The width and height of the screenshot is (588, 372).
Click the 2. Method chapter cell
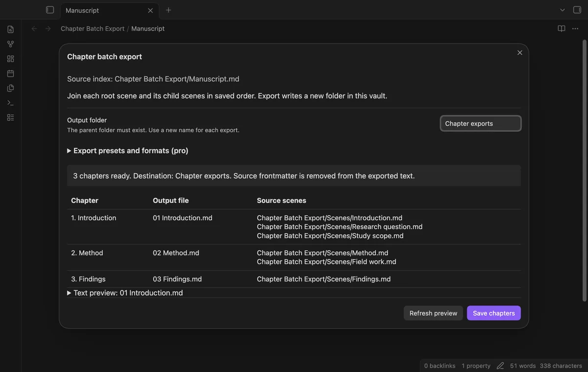point(87,253)
